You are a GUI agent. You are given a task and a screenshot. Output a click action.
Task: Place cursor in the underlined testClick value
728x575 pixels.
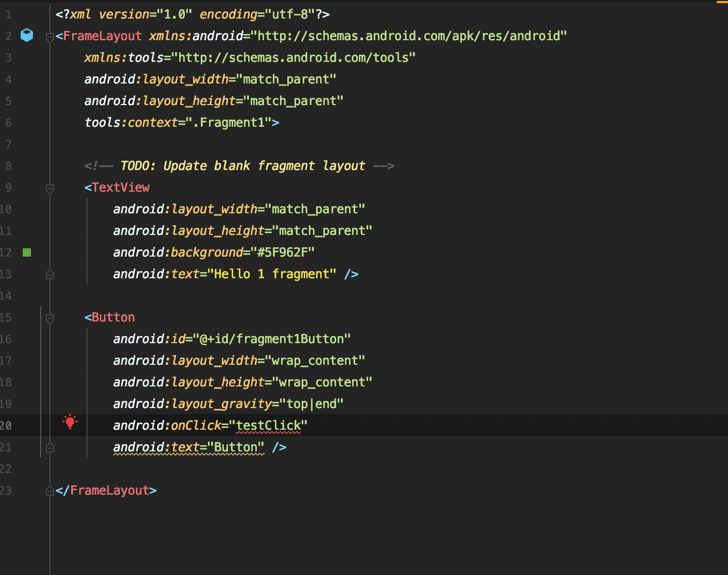pos(268,426)
